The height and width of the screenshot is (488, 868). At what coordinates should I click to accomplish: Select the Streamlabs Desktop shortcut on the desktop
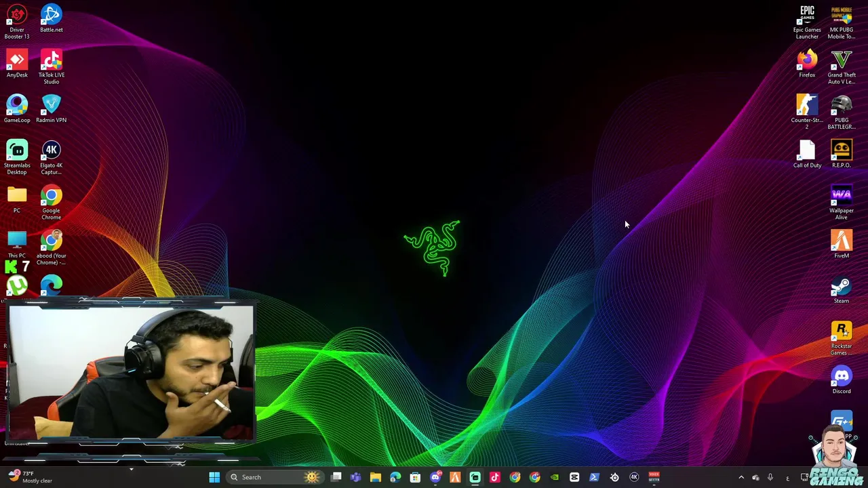coord(17,157)
